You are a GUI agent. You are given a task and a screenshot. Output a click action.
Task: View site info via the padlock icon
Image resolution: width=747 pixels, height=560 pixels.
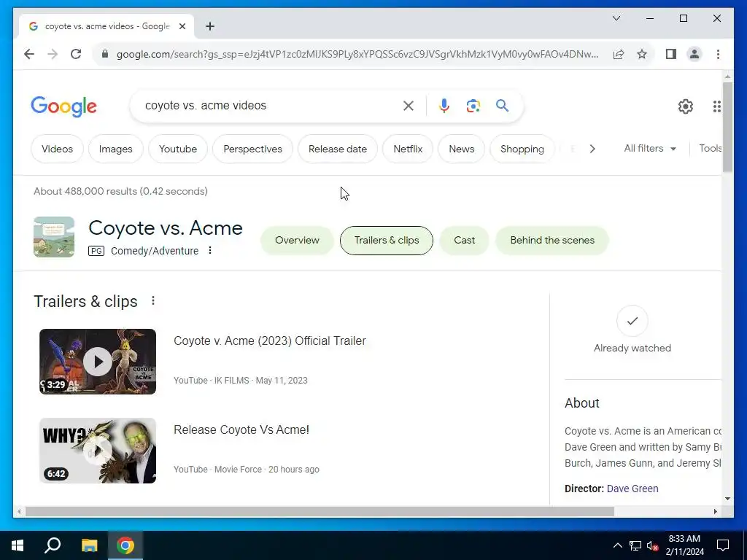(x=105, y=54)
